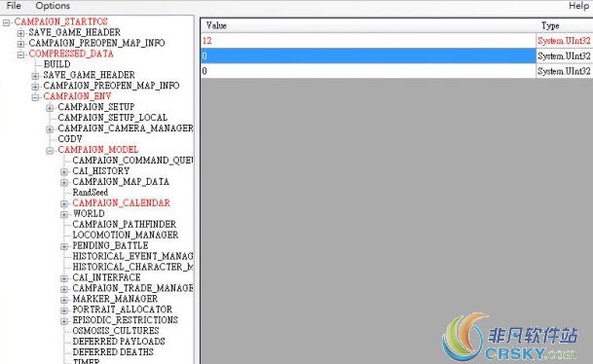This screenshot has height=364, width=593.
Task: Click the highlighted blue row's 0 value
Action: [368, 55]
